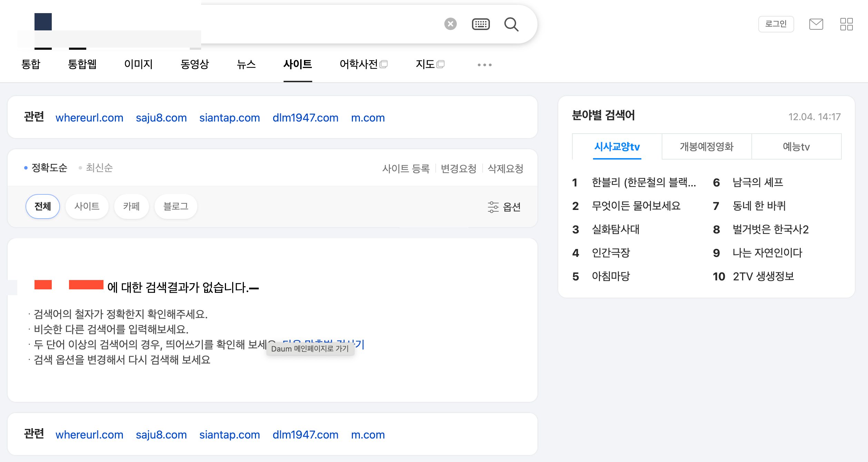
Task: Open ranked keyword 무엇이든 물어보세요
Action: click(x=636, y=206)
